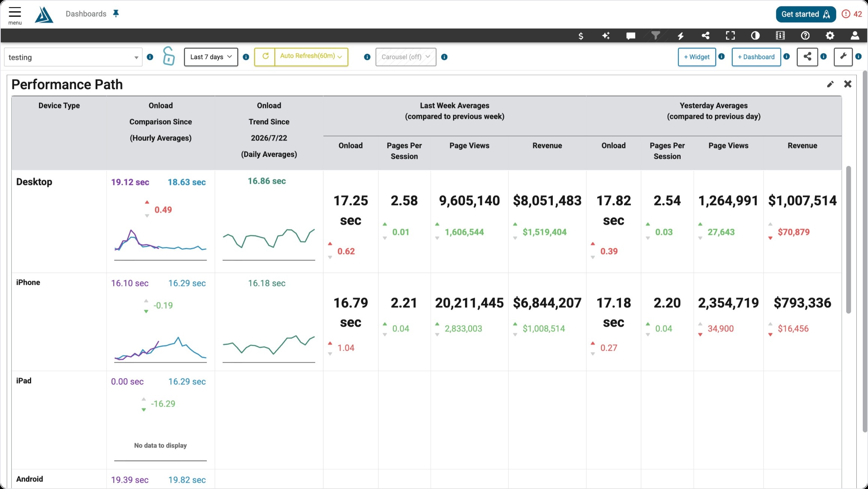Click the blue sail logo
The width and height of the screenshot is (868, 489).
[x=44, y=15]
